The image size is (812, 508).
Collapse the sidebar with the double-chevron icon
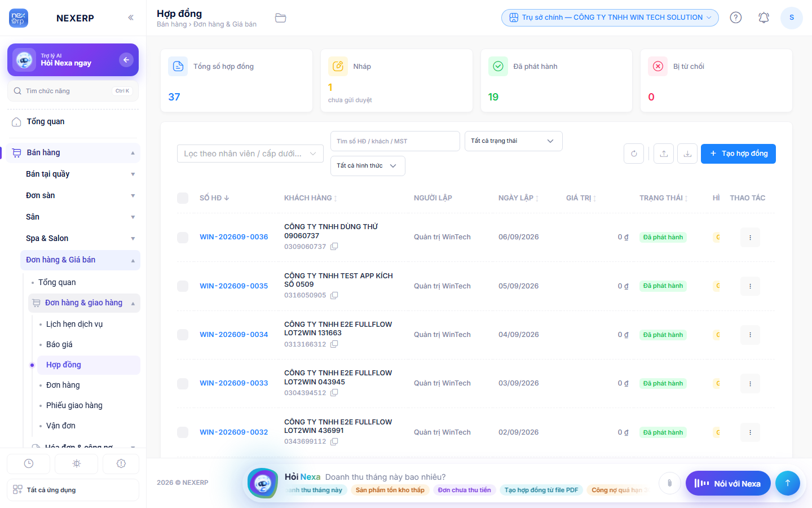point(131,17)
